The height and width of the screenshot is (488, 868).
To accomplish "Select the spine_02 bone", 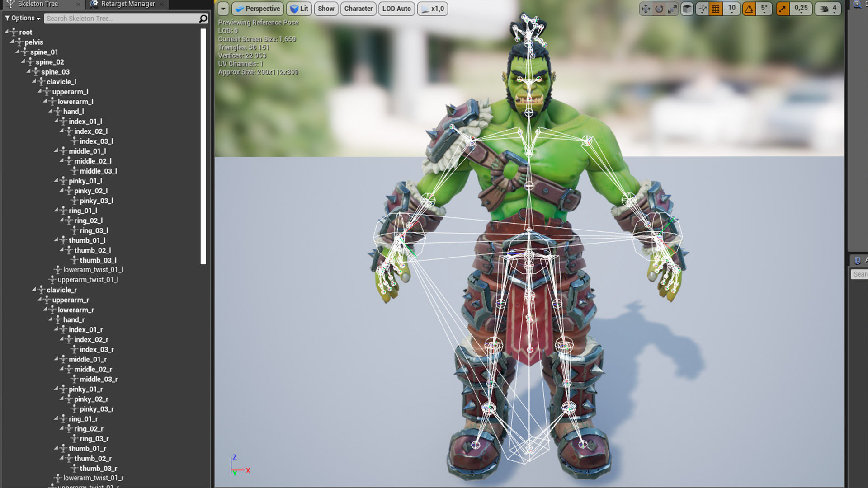I will [x=50, y=62].
